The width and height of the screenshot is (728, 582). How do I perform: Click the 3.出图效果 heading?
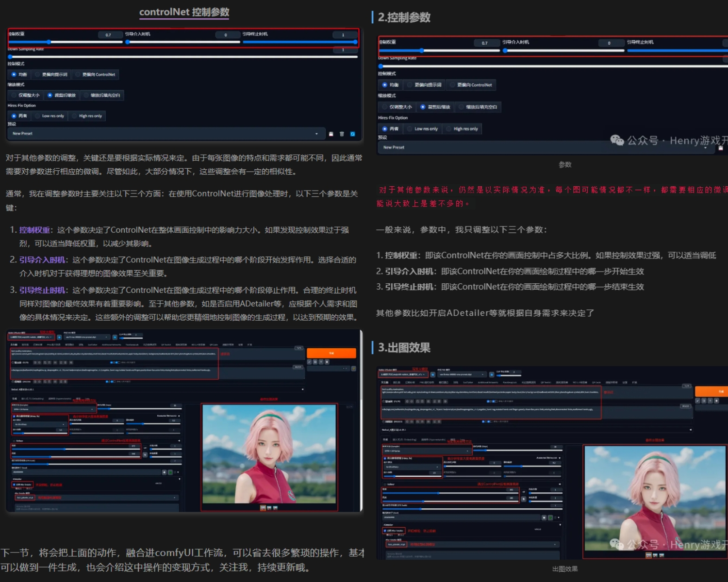coord(404,348)
